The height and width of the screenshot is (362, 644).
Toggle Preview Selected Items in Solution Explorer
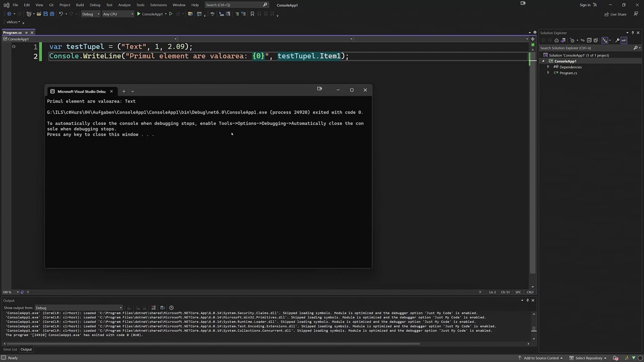tap(624, 40)
